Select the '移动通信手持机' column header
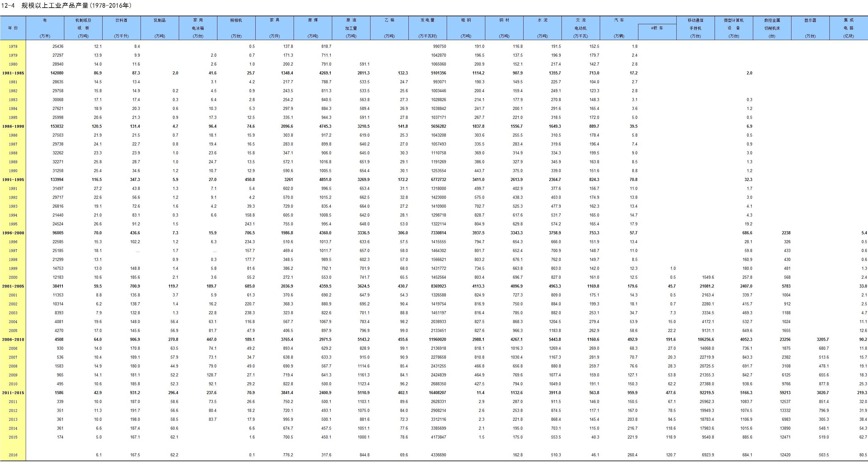The height and width of the screenshot is (471, 868). click(x=696, y=28)
